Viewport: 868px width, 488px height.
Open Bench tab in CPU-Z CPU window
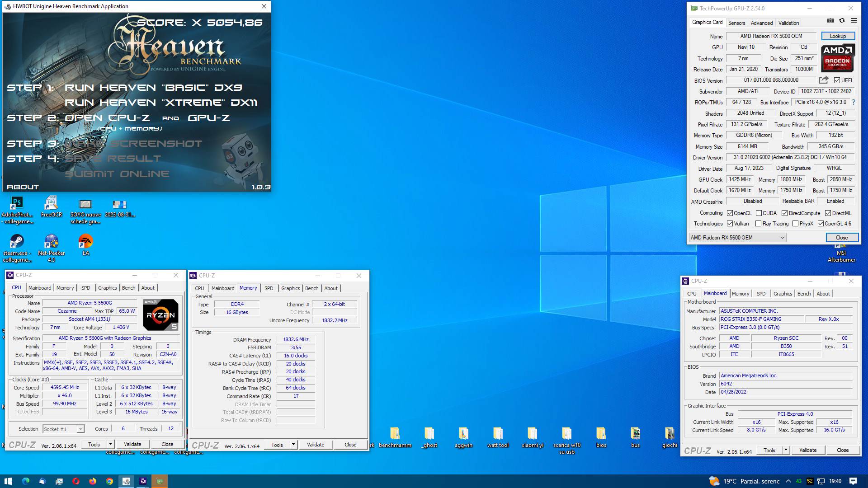(129, 288)
